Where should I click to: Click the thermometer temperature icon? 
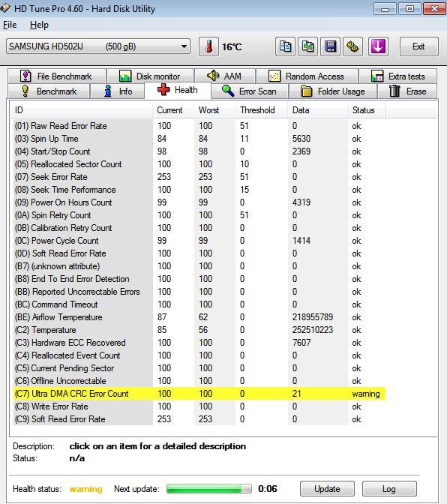pyautogui.click(x=209, y=47)
